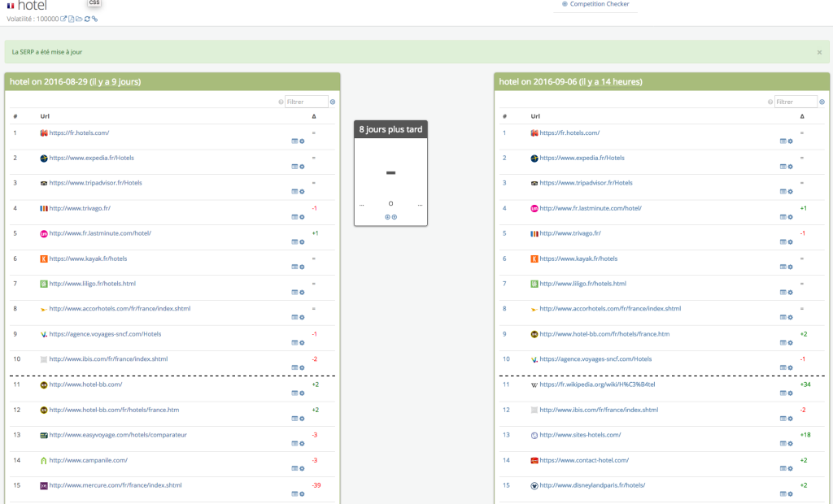Open trivago.fr link in 2016-08-29 panel
This screenshot has width=833, height=504.
(x=80, y=209)
